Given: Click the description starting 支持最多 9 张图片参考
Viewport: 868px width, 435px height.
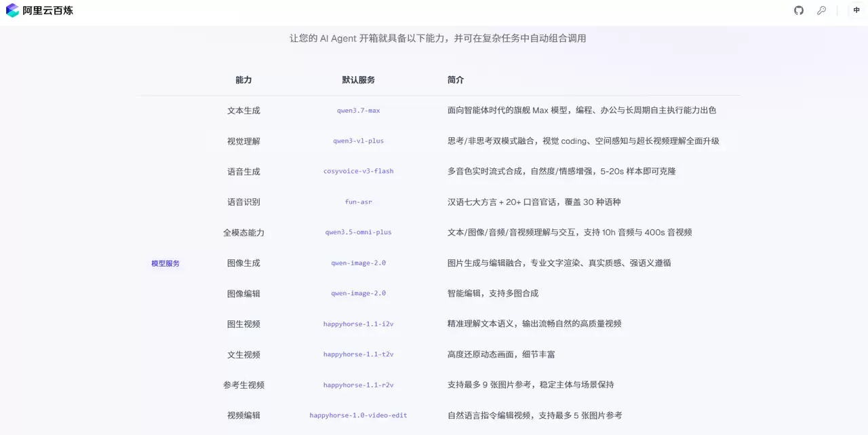Looking at the screenshot, I should pyautogui.click(x=530, y=385).
